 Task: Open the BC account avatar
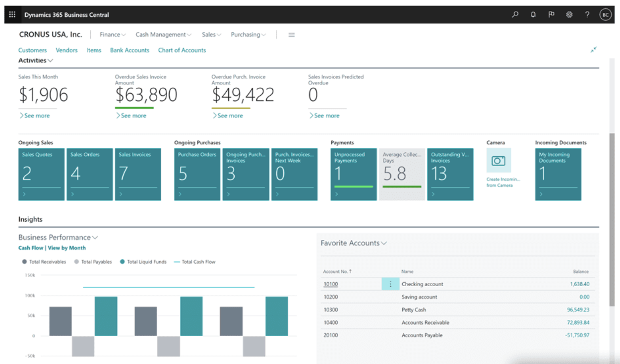coord(605,14)
